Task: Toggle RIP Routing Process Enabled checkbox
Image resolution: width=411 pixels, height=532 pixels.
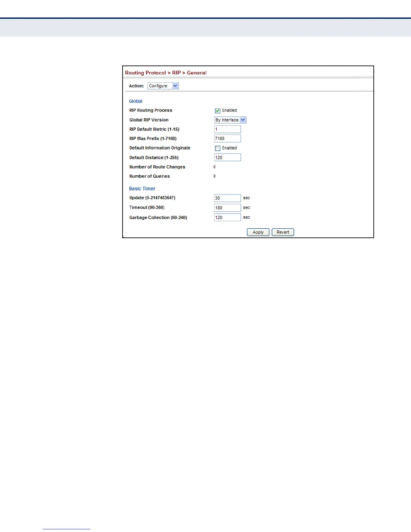Action: [218, 110]
